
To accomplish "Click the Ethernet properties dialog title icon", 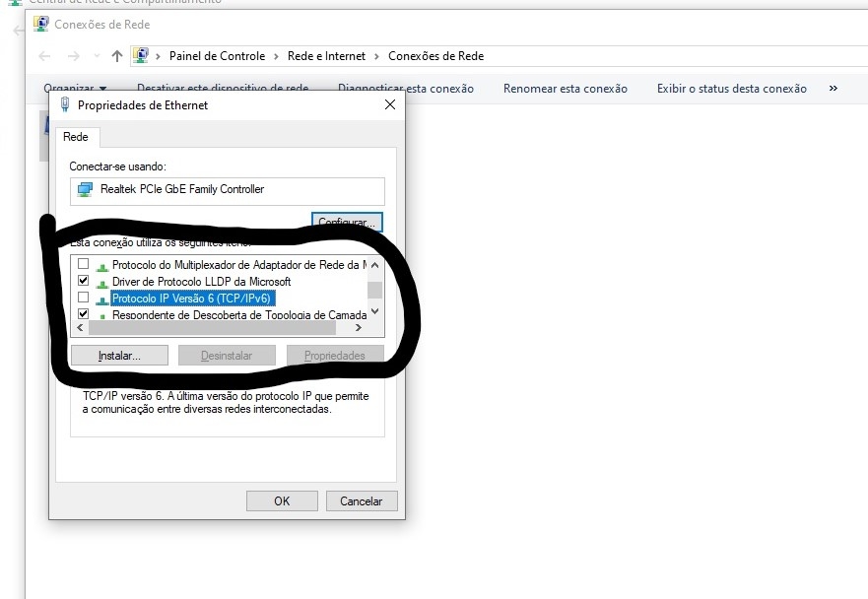I will 65,104.
